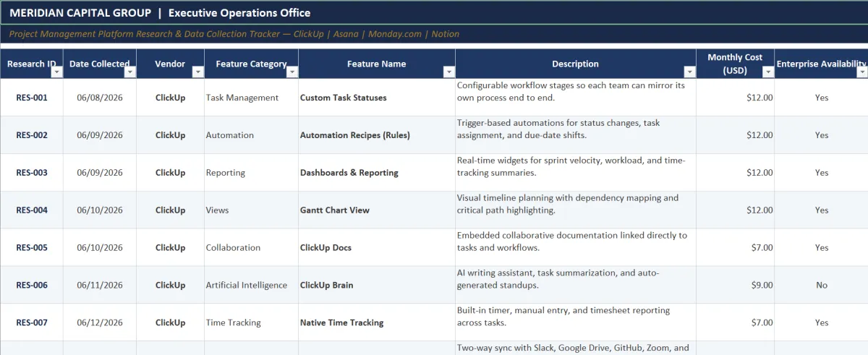868x355 pixels.
Task: Select the Feature Category header cell
Action: [x=252, y=64]
